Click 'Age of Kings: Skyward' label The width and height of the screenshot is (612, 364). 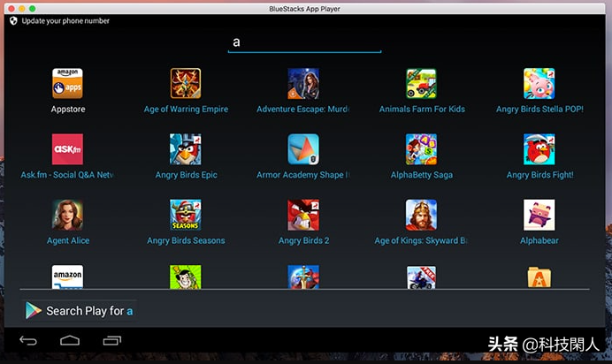click(x=421, y=241)
